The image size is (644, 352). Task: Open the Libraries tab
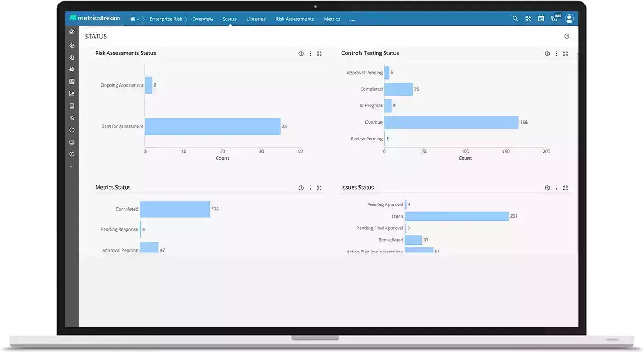256,19
